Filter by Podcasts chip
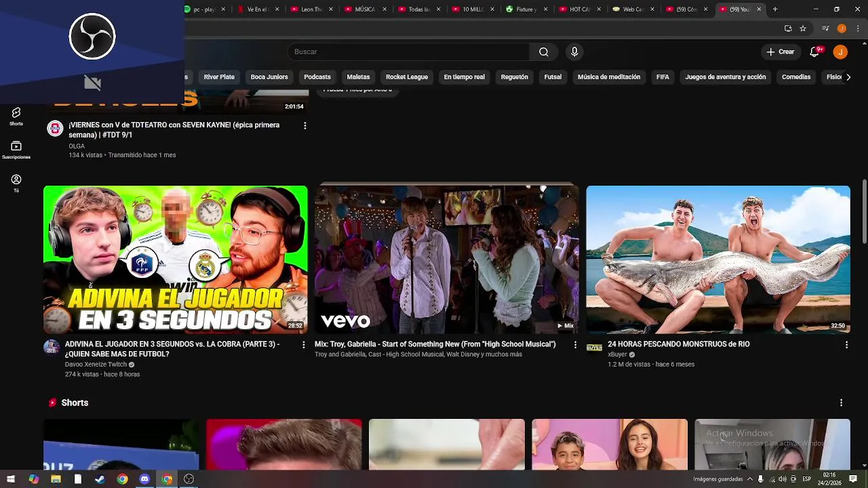Screen dimensions: 868x488 [x=317, y=77]
